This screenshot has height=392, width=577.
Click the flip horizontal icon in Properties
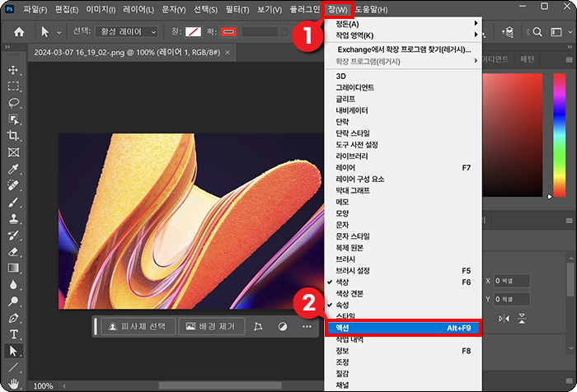504,319
